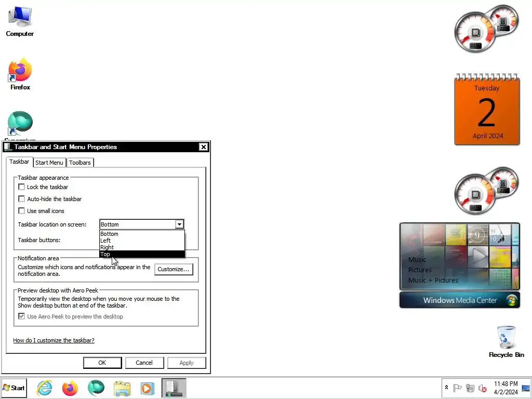Screen dimensions: 532x399
Task: Switch to the Taskbar tab
Action: (x=19, y=162)
